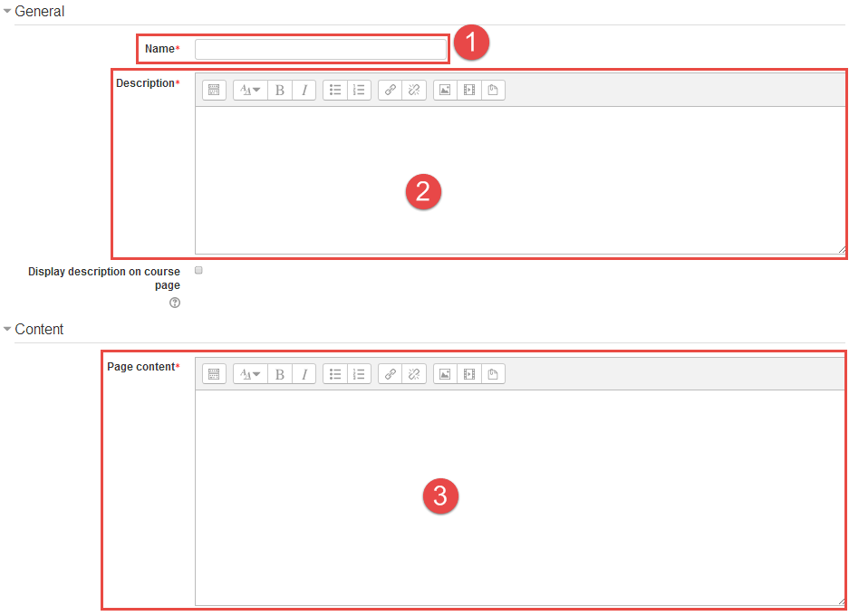Toggle italic in the Description editor
849x616 pixels.
tap(304, 90)
